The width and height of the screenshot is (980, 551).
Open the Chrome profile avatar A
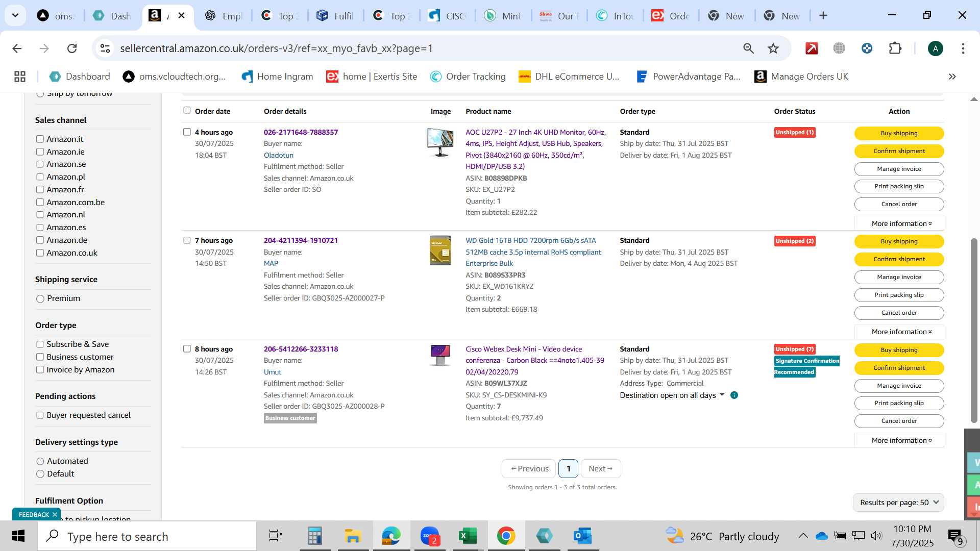click(935, 48)
